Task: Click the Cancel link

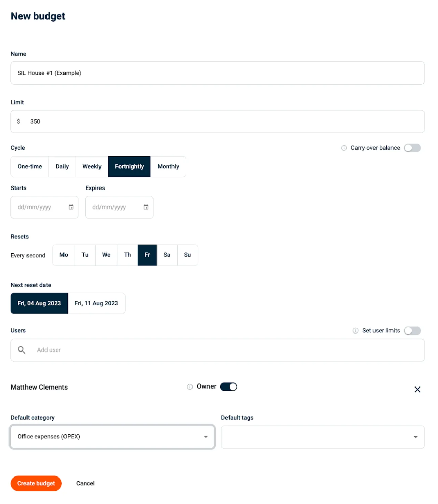Action: (85, 483)
